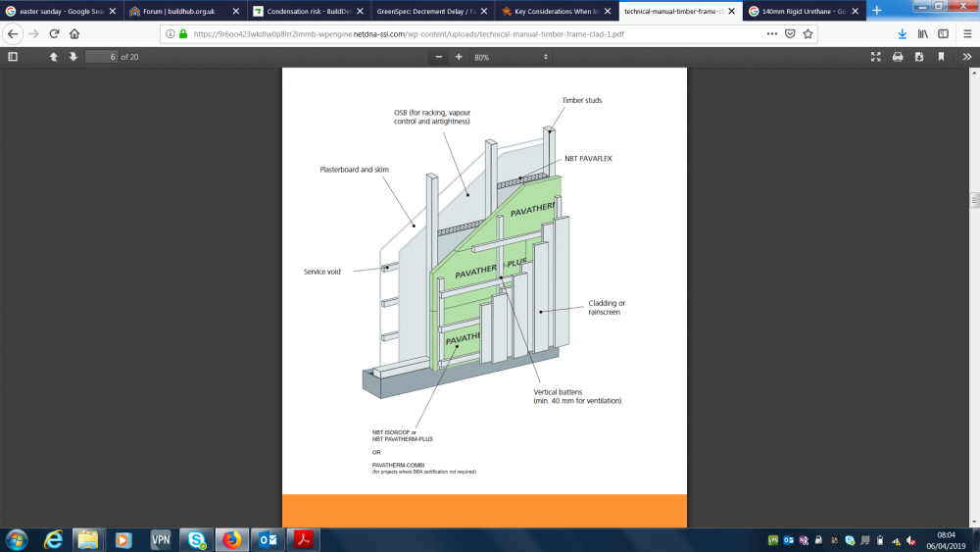The image size is (980, 552).
Task: Open Skype from the taskbar
Action: point(196,539)
